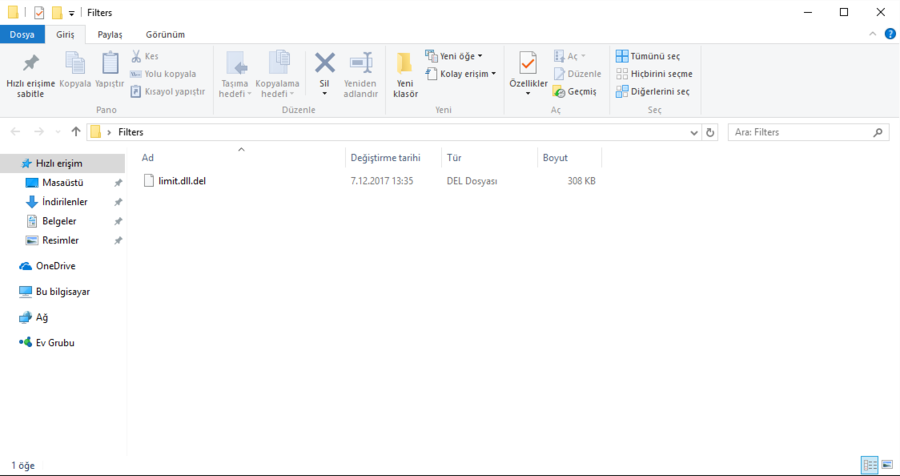
Task: Refresh the Filters folder view
Action: [x=710, y=133]
